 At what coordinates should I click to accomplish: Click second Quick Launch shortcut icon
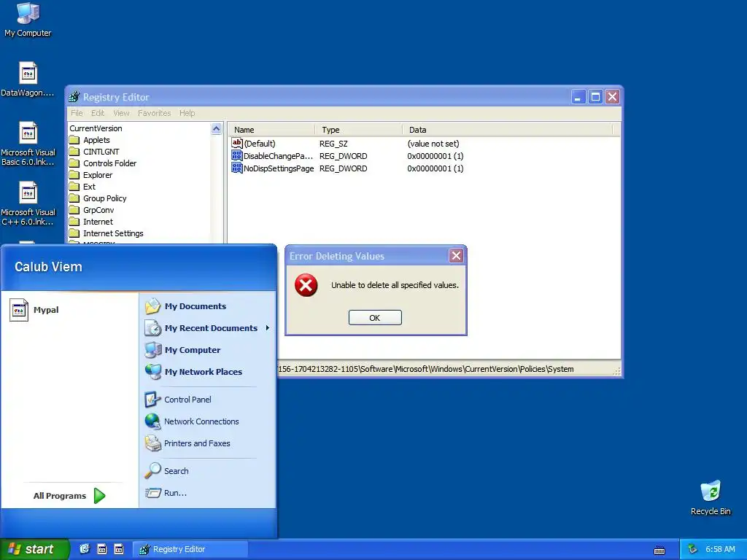click(x=102, y=549)
